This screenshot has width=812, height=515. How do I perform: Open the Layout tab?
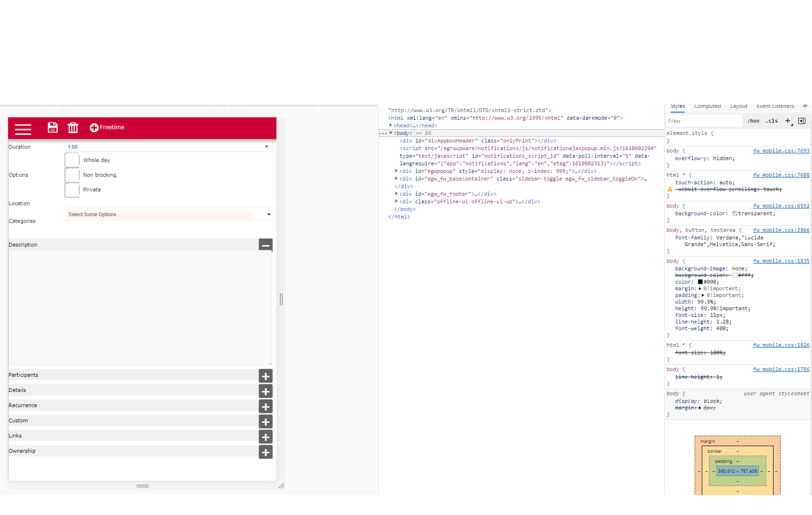click(739, 106)
